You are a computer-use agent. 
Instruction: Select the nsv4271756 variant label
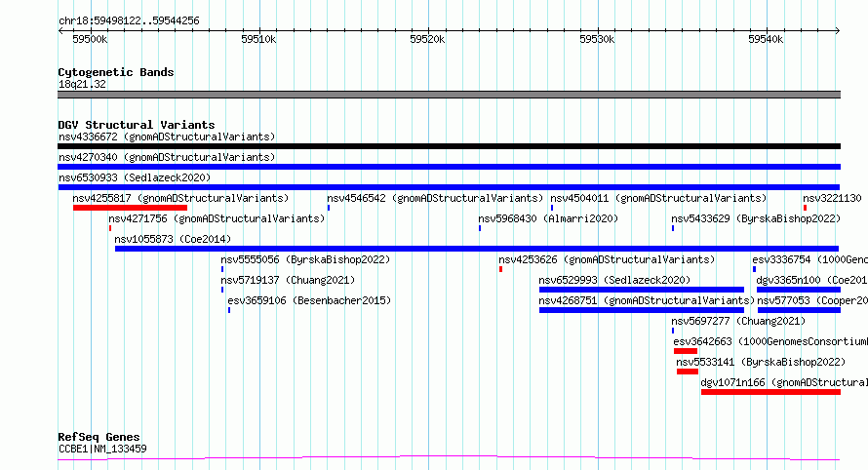click(x=217, y=218)
